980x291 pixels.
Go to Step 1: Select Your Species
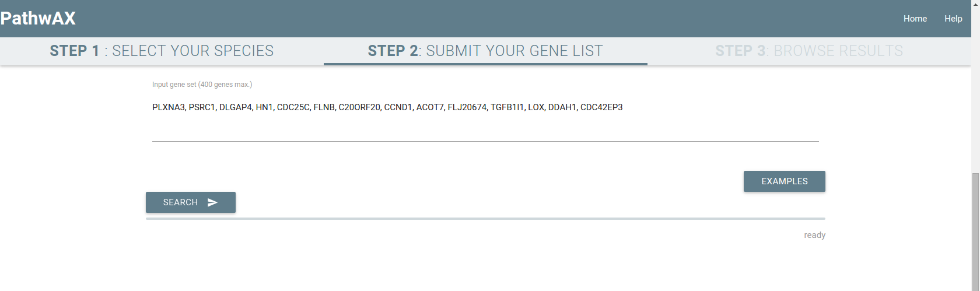point(162,51)
